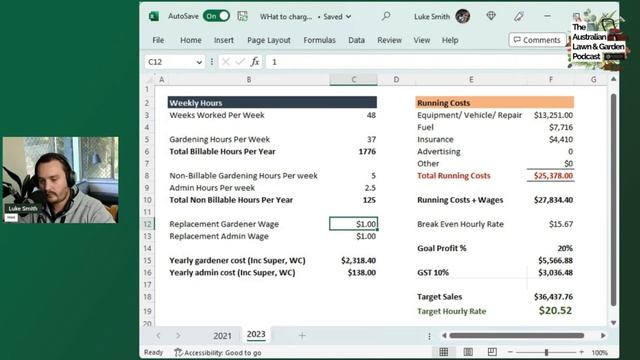Switch to Page Layout view icon

468,352
